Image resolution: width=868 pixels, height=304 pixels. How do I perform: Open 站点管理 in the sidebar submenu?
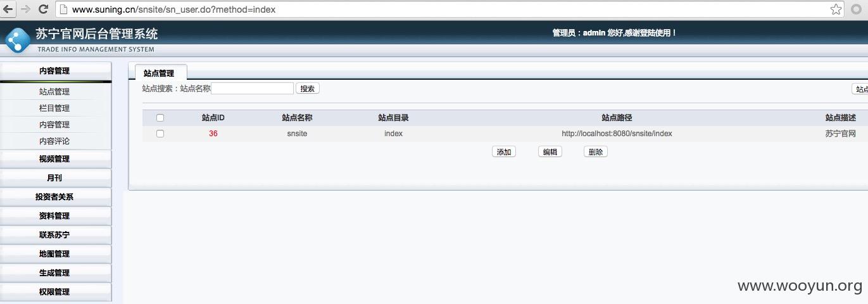[x=54, y=92]
